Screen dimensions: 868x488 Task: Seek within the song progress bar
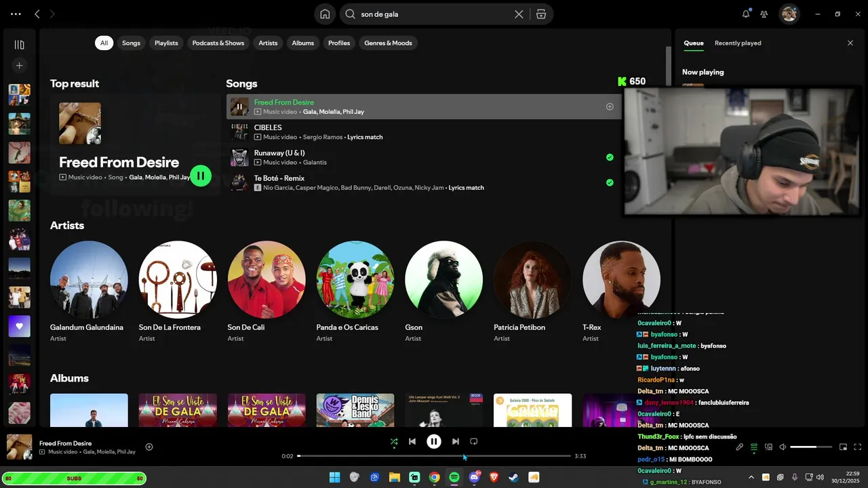(434, 456)
